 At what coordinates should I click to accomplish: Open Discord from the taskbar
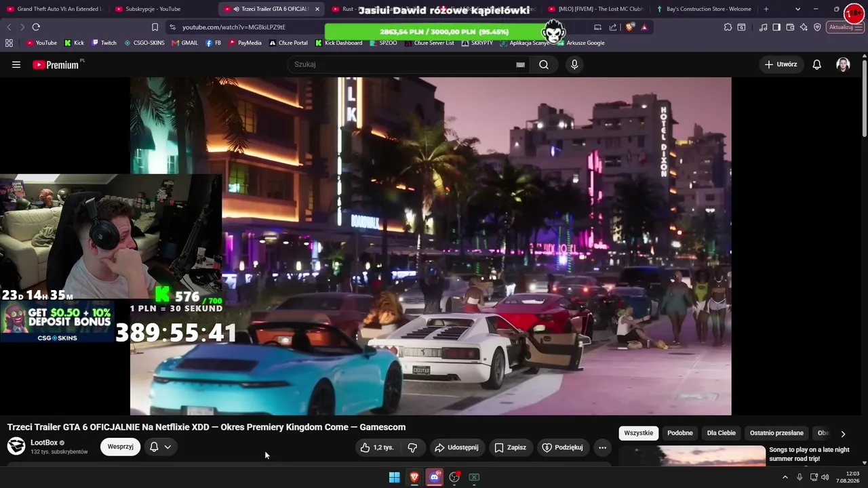pyautogui.click(x=435, y=477)
